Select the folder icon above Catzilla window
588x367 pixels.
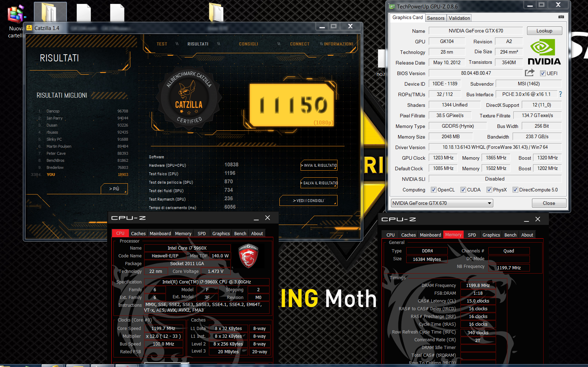click(216, 12)
